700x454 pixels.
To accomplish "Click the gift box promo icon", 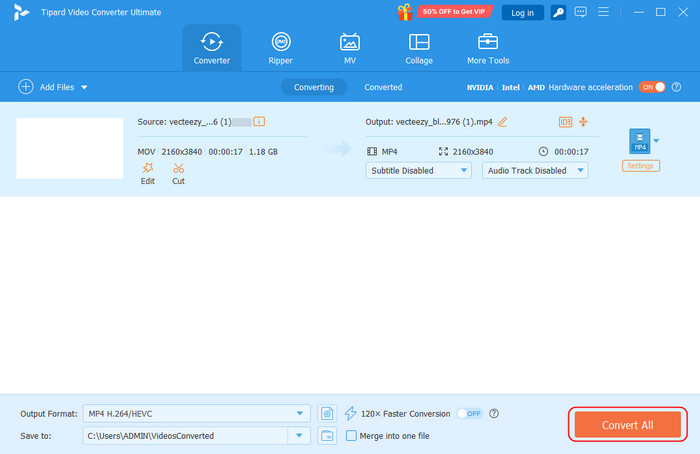I will coord(405,12).
